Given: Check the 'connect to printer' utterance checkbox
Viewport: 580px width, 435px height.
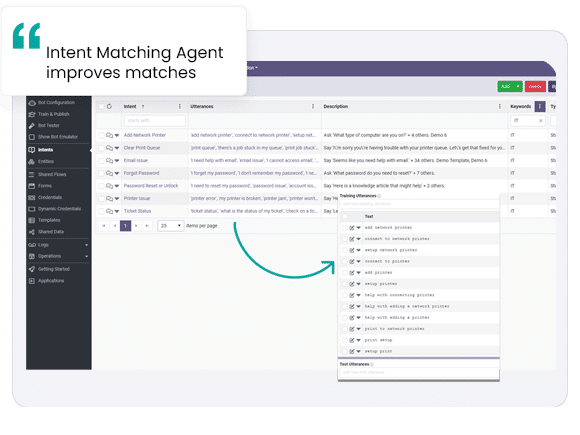Looking at the screenshot, I should pyautogui.click(x=345, y=262).
